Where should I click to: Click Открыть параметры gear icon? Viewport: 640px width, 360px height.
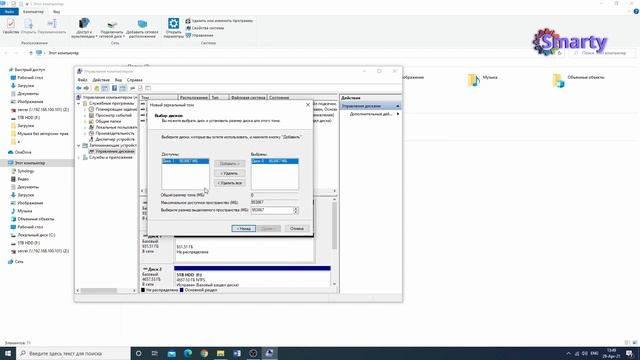173,28
